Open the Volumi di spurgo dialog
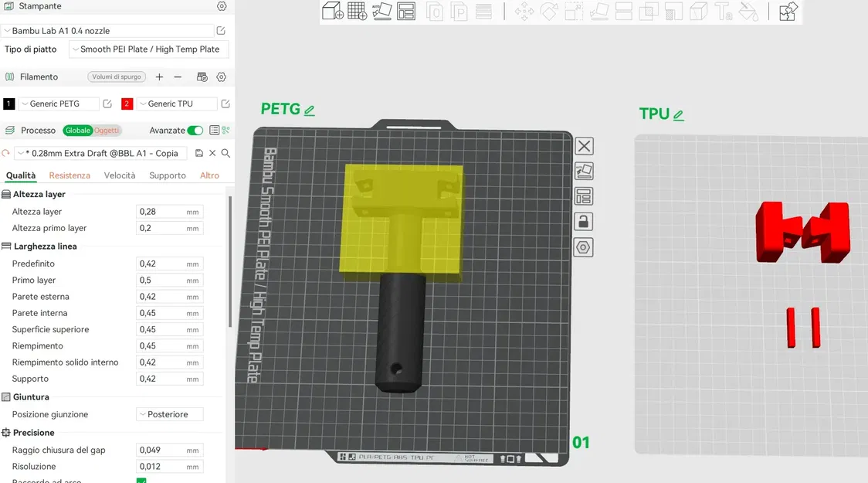 pos(116,77)
